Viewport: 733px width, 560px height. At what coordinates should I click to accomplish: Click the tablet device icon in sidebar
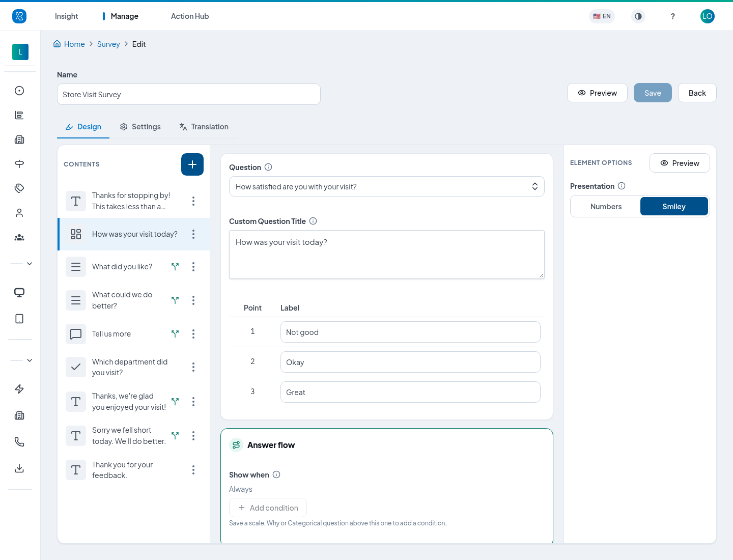pos(19,319)
